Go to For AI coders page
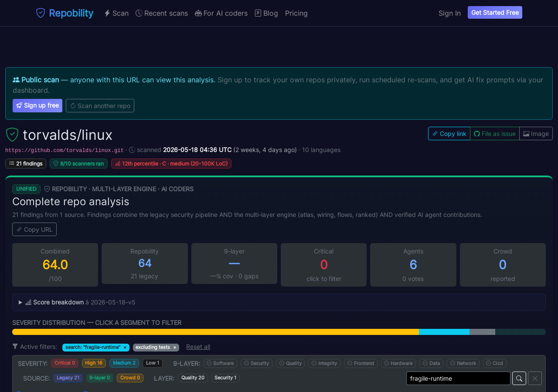Viewport: 558px width, 392px height. [221, 13]
